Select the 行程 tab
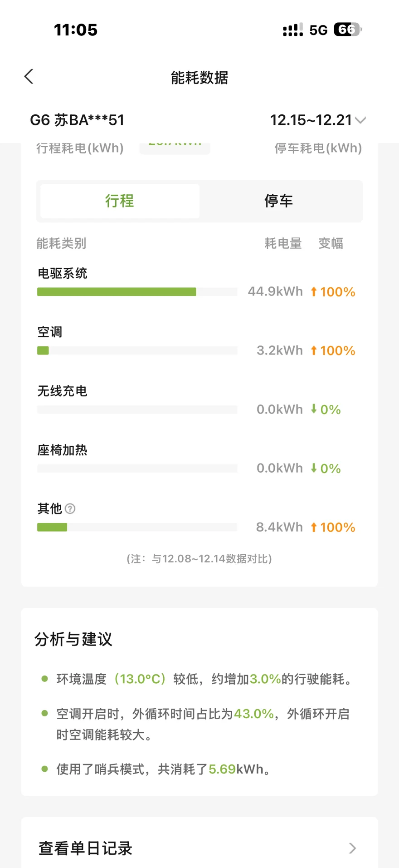The width and height of the screenshot is (399, 868). [x=120, y=201]
